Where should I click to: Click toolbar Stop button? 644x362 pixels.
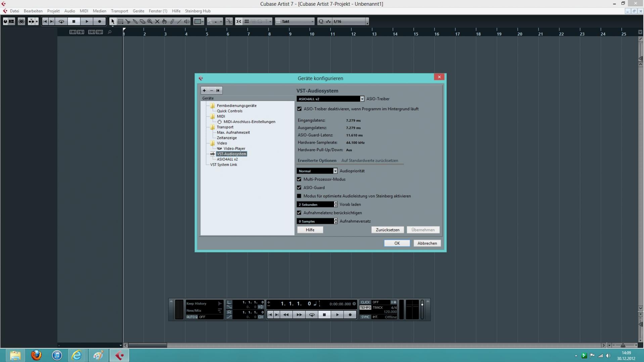[x=74, y=21]
